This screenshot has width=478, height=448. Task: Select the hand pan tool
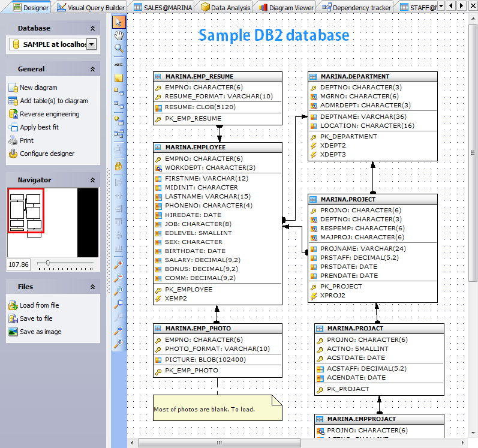(119, 35)
